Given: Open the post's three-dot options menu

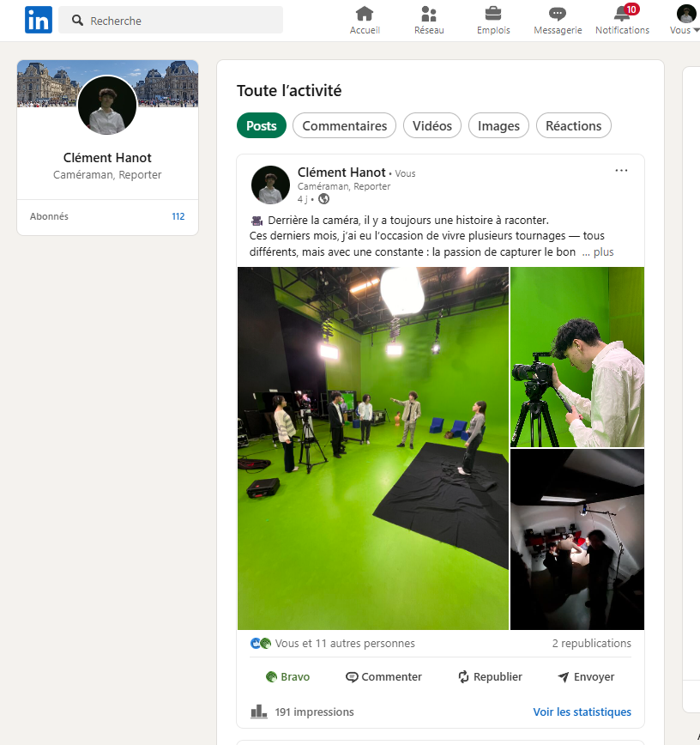Looking at the screenshot, I should pyautogui.click(x=621, y=171).
